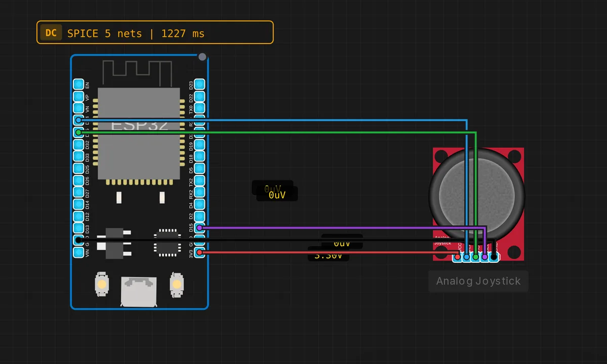
Task: Click the micro USB port on ESP32
Action: point(139,292)
